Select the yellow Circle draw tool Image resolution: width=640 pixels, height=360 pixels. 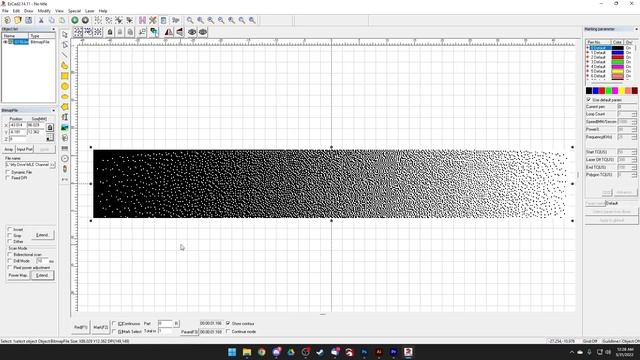tap(64, 86)
